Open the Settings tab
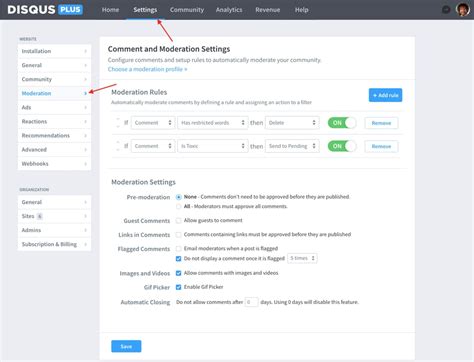 click(x=145, y=10)
